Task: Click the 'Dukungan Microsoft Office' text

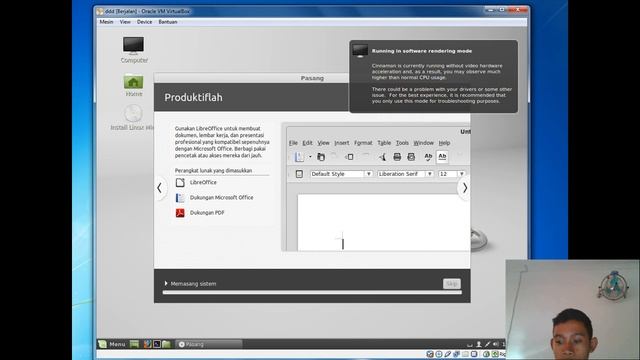Action: tap(222, 198)
